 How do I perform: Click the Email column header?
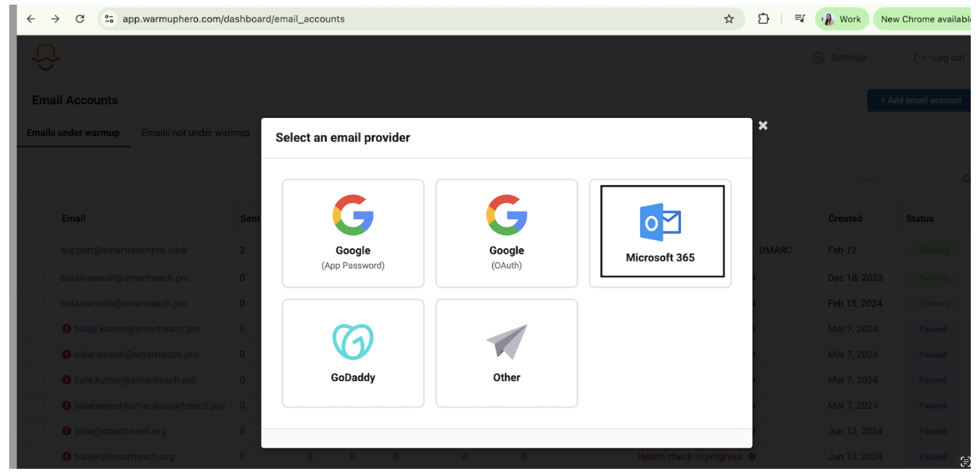[x=73, y=219]
